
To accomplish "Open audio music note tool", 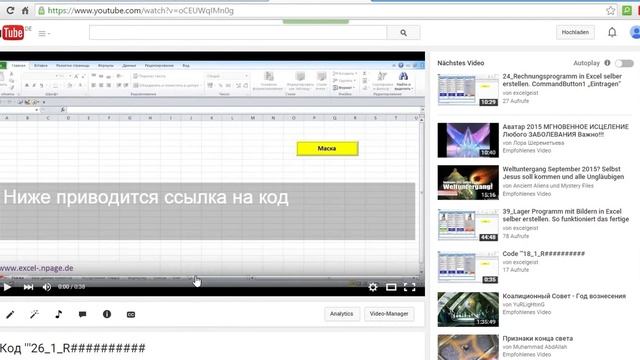I will coord(58,314).
